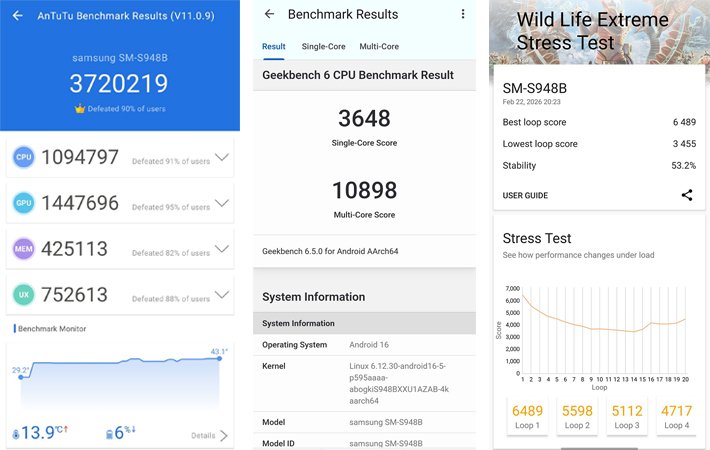Tap the Feb 22, 2026 20:23 timestamp
The height and width of the screenshot is (450, 710).
531,102
